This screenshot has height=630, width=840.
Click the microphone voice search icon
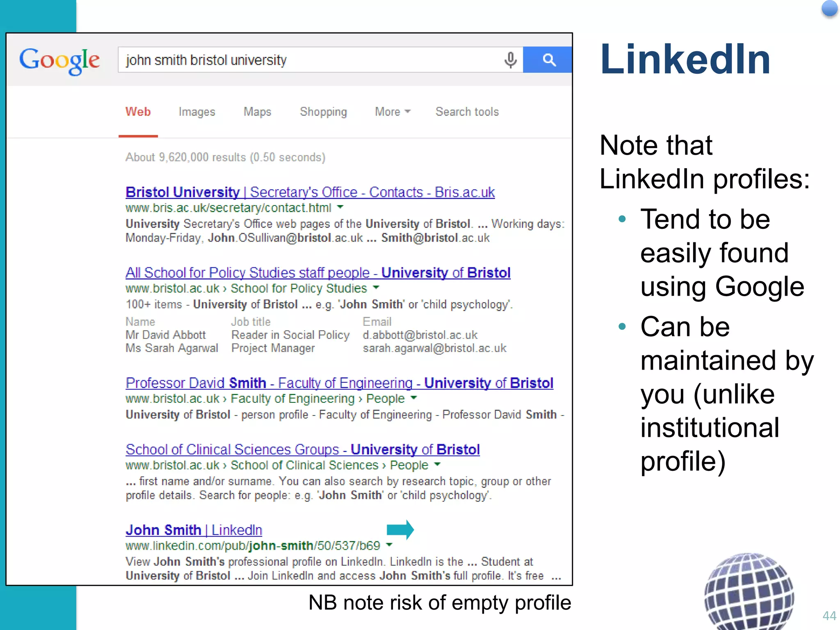tap(510, 60)
